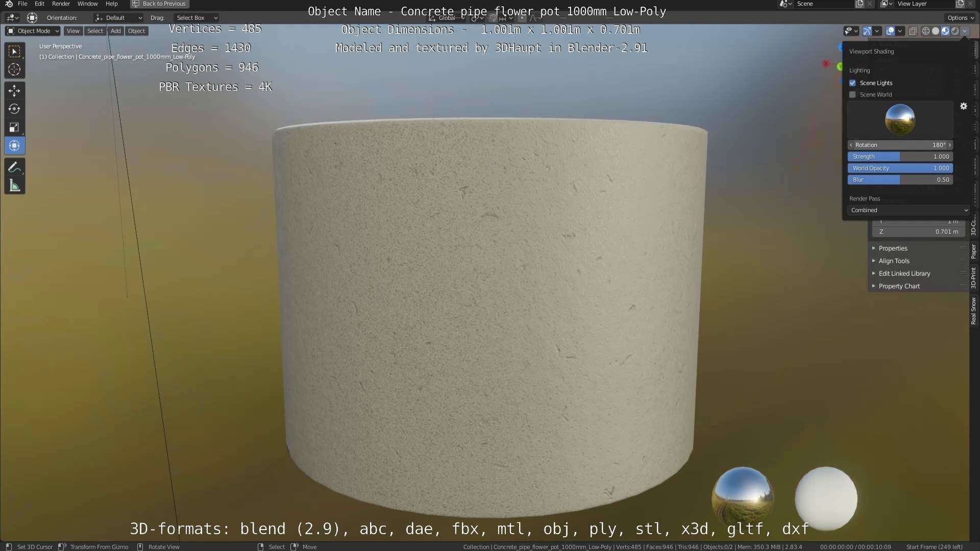
Task: Expand the Property Chart panel
Action: point(918,286)
